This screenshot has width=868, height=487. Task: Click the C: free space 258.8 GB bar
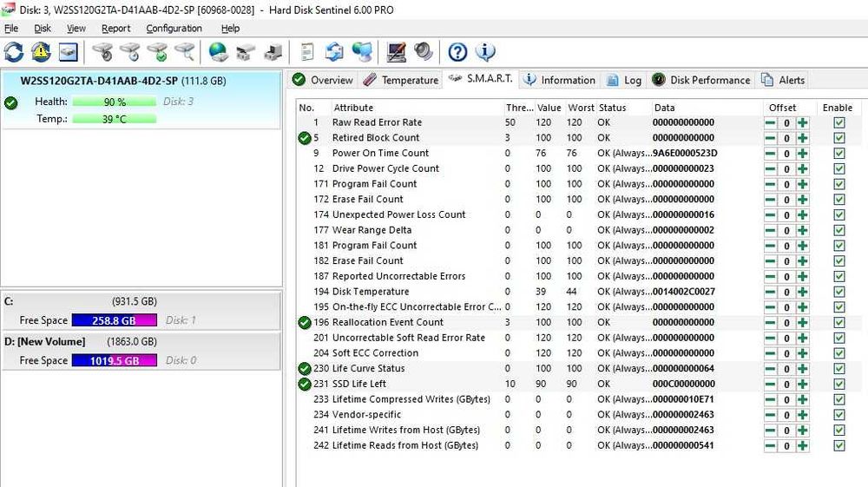(x=114, y=320)
